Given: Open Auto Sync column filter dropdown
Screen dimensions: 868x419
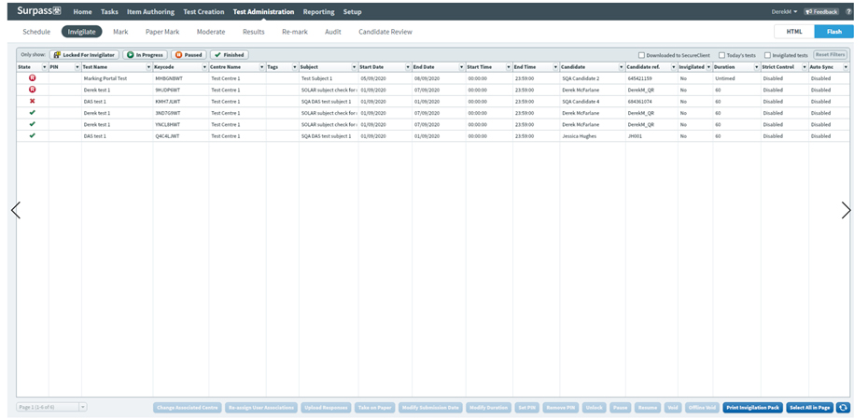Looking at the screenshot, I should coord(846,67).
